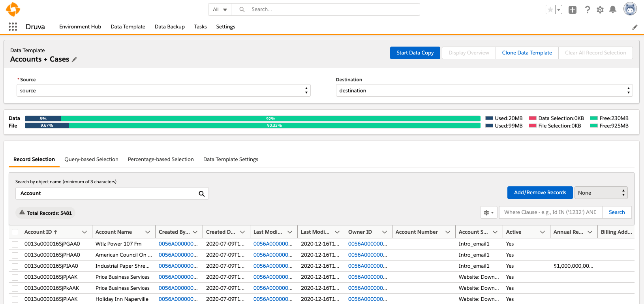
Task: Open the help question mark icon
Action: pyautogui.click(x=588, y=9)
